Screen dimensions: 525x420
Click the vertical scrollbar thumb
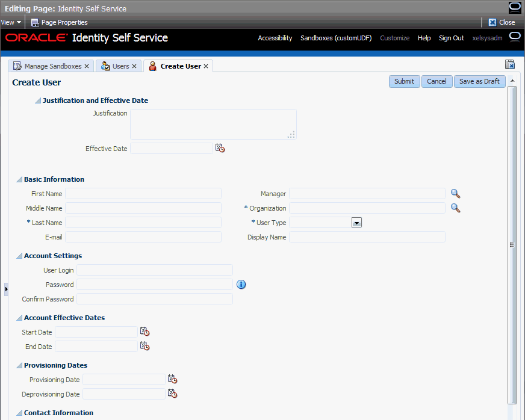512,245
